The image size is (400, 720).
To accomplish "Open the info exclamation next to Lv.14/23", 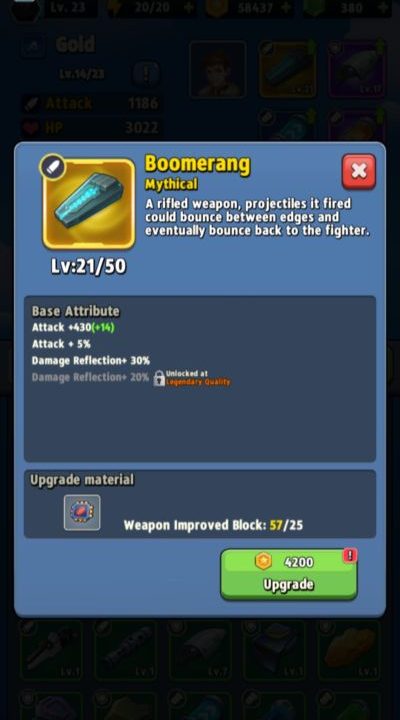I will point(146,74).
